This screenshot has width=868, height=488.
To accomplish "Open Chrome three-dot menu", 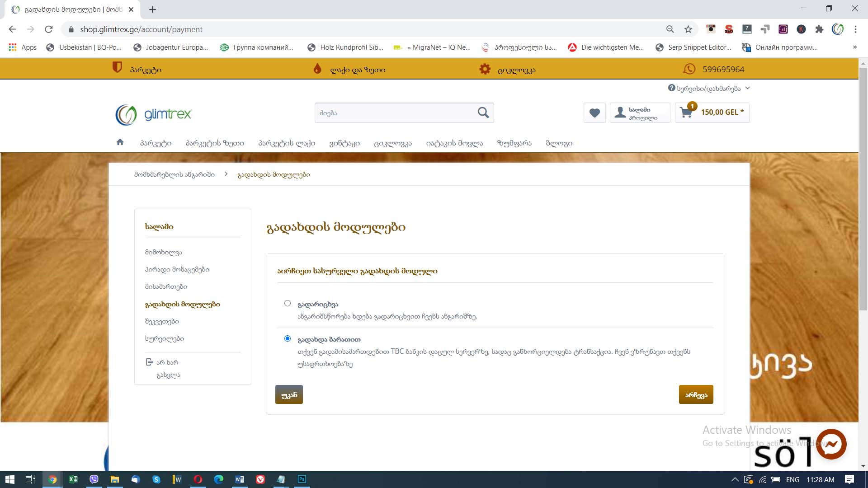I will [x=855, y=29].
